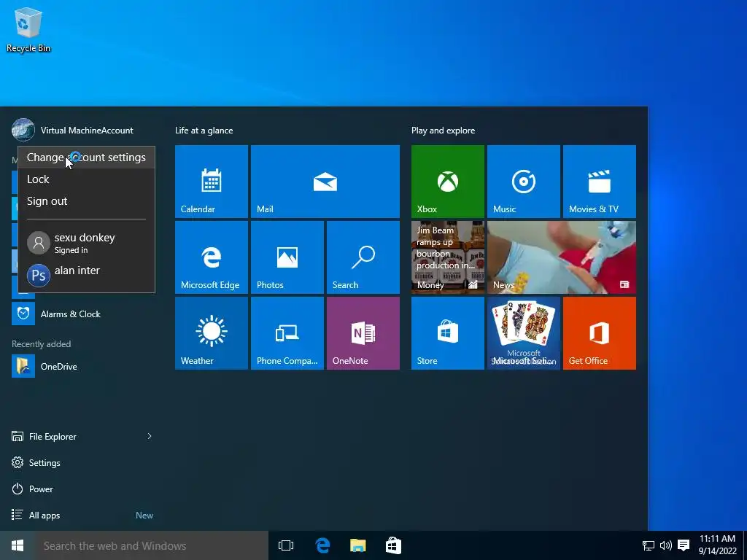
Task: Open the Xbox tile
Action: tap(447, 182)
